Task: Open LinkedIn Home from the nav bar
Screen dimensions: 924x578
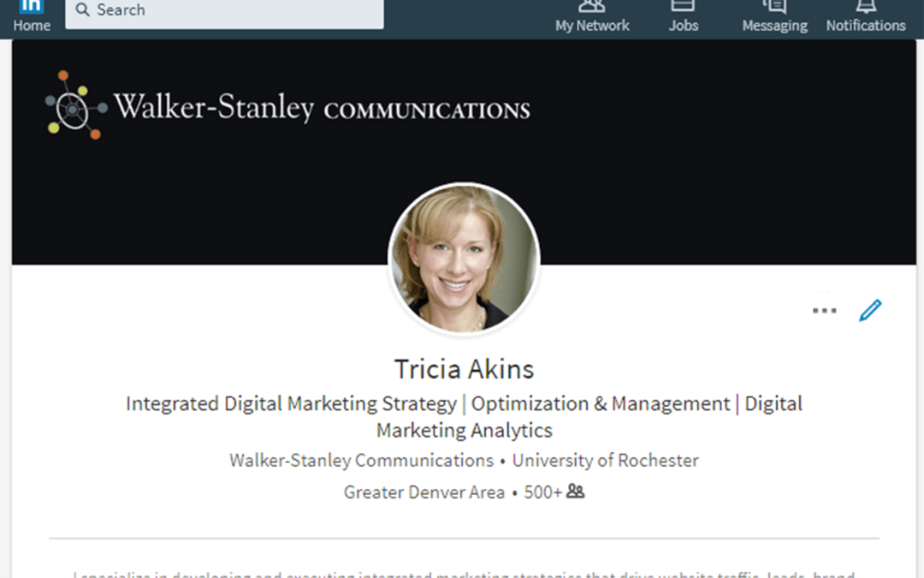Action: (32, 16)
